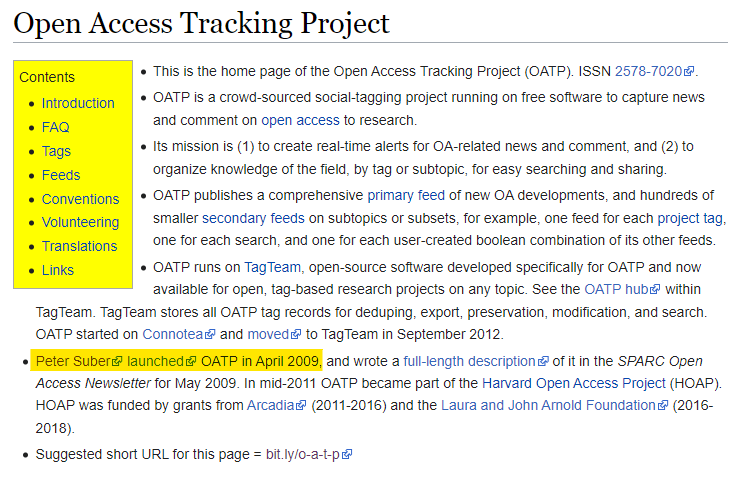Visit the Volunteering page link
Viewport: 735px width, 477px height.
(80, 222)
